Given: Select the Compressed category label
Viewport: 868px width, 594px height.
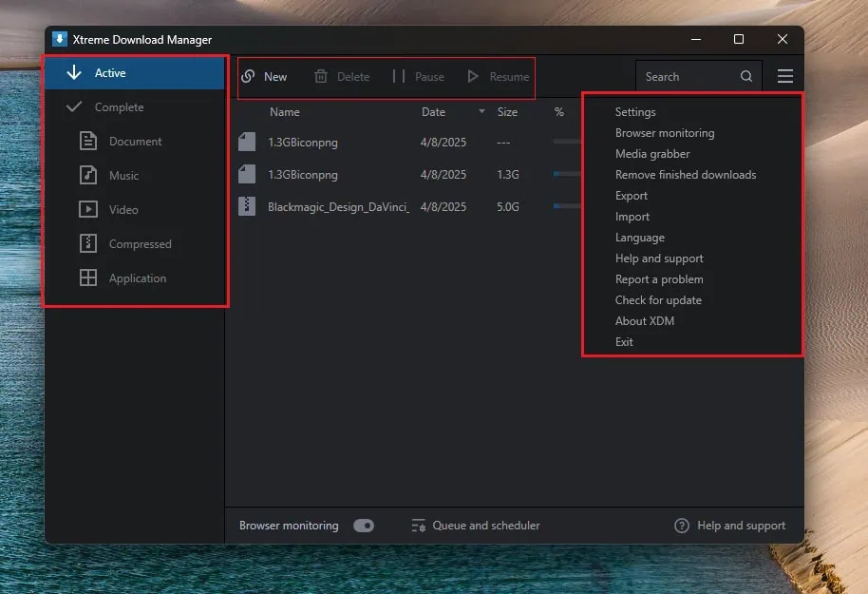Looking at the screenshot, I should point(140,244).
